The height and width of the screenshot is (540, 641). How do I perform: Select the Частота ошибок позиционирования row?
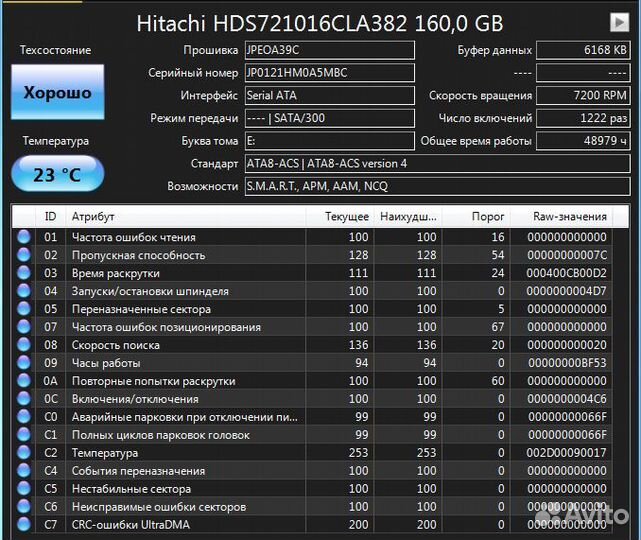click(312, 327)
